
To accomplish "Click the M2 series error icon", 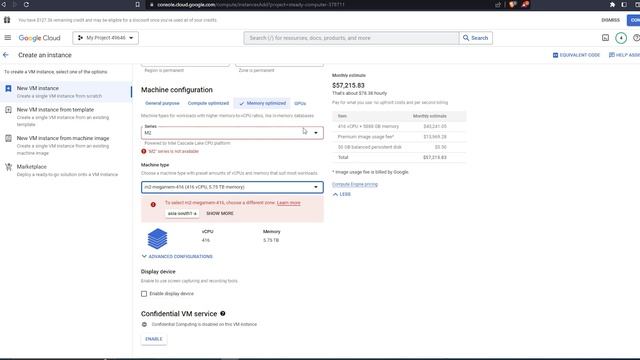I will tap(144, 151).
